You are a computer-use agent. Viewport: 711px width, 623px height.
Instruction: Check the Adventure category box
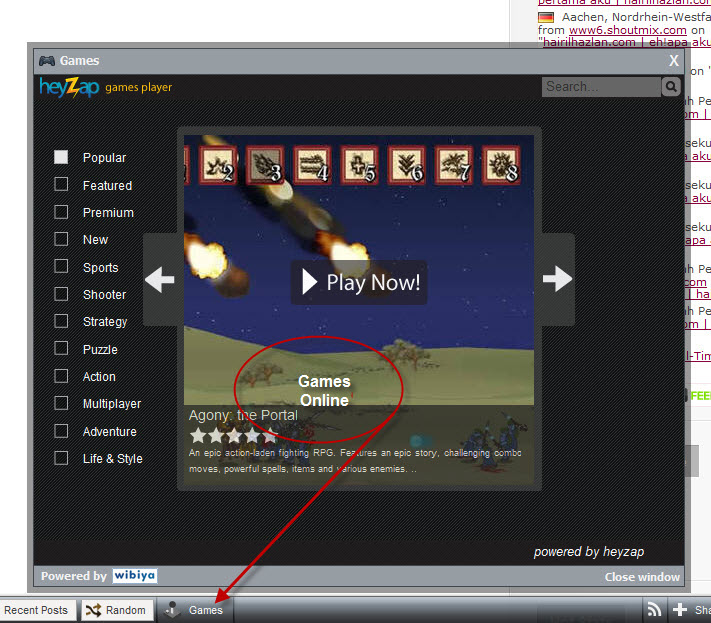click(61, 431)
